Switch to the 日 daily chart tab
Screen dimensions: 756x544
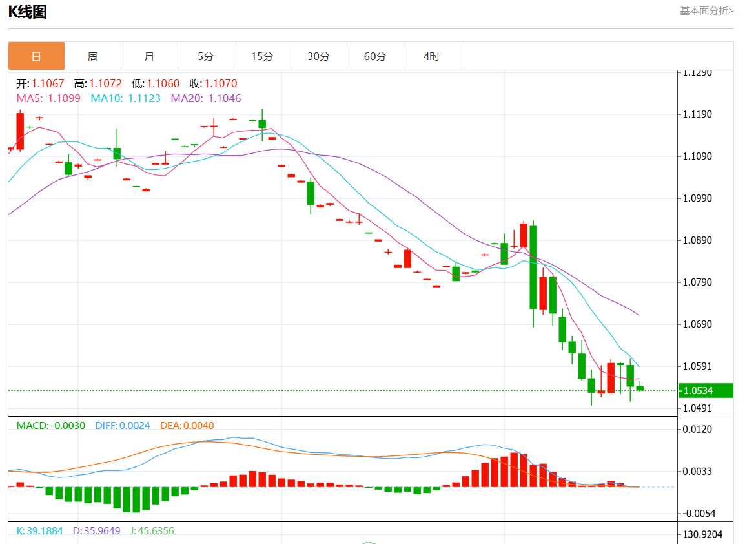[36, 56]
